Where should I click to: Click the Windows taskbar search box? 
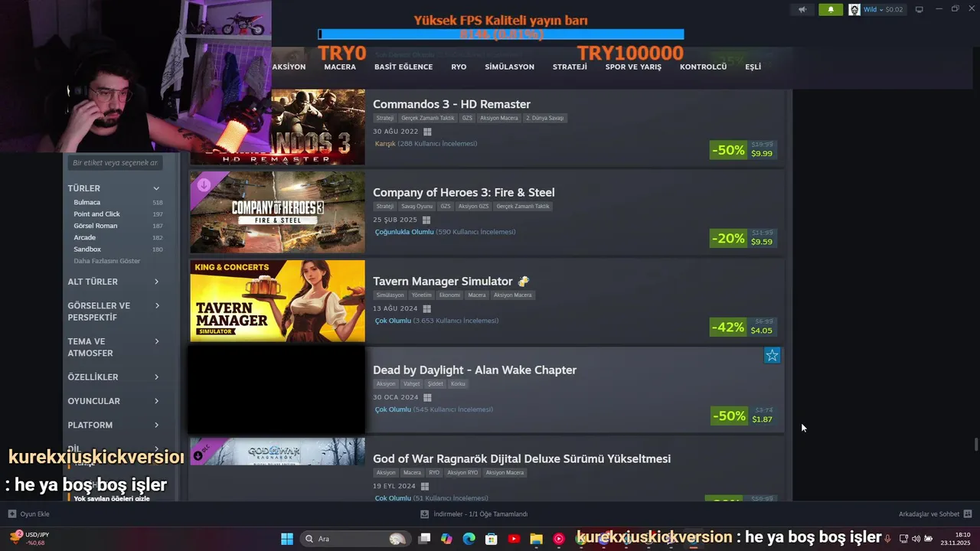(x=354, y=539)
